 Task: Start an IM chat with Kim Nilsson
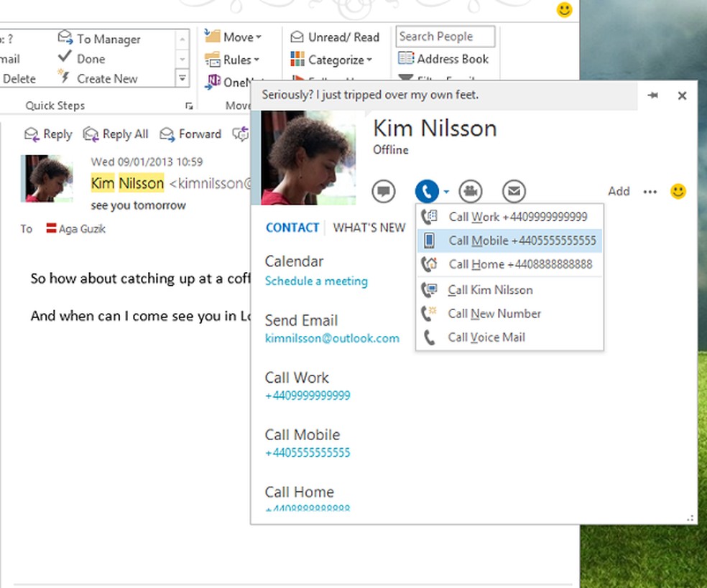point(383,191)
